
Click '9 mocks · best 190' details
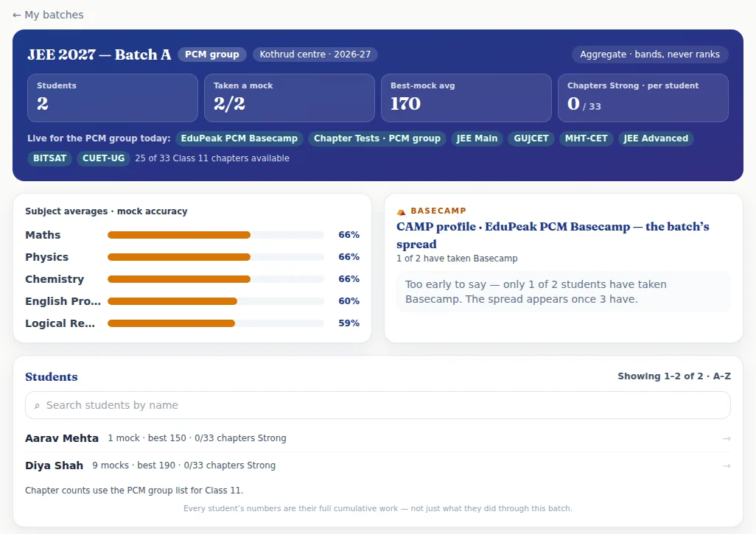[183, 466]
